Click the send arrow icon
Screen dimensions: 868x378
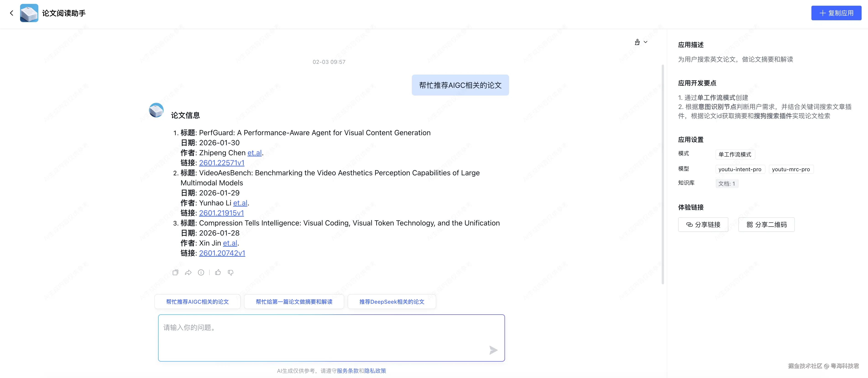tap(493, 350)
